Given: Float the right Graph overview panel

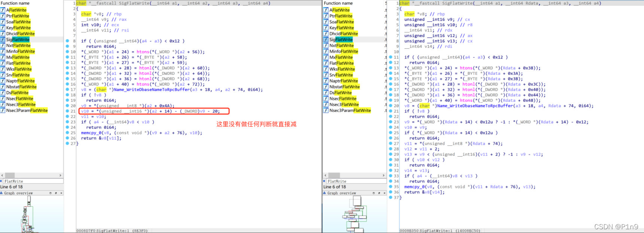Looking at the screenshot, I should coord(379,193).
